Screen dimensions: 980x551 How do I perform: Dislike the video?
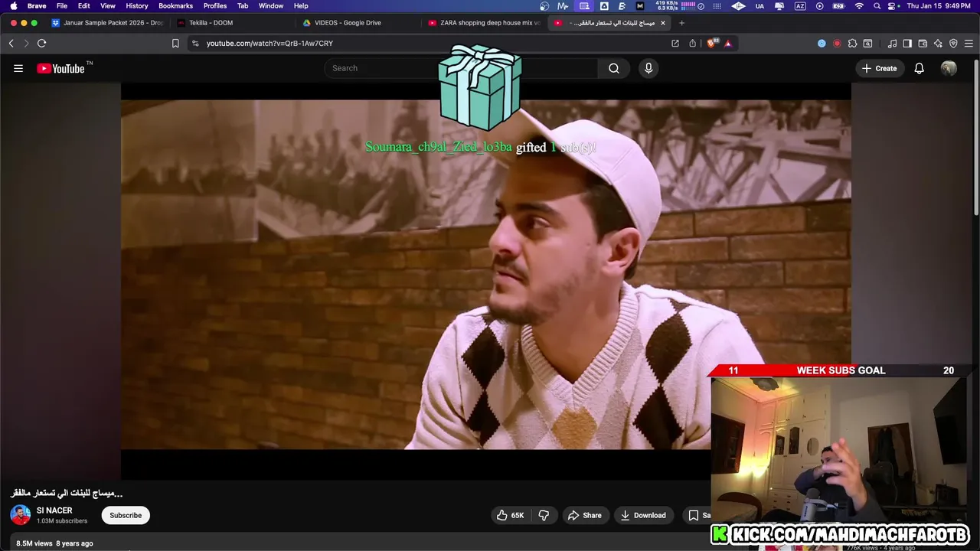pyautogui.click(x=544, y=515)
